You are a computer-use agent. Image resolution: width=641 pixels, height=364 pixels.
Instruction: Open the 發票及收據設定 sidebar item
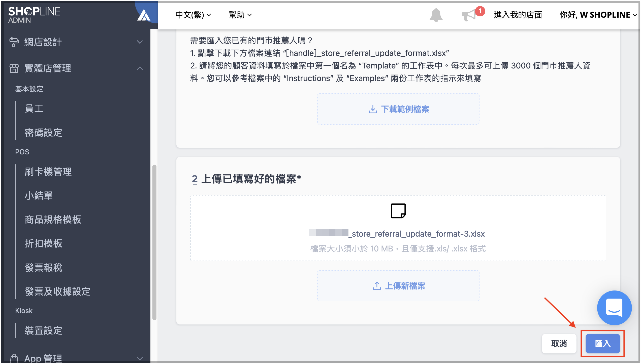[x=58, y=292]
